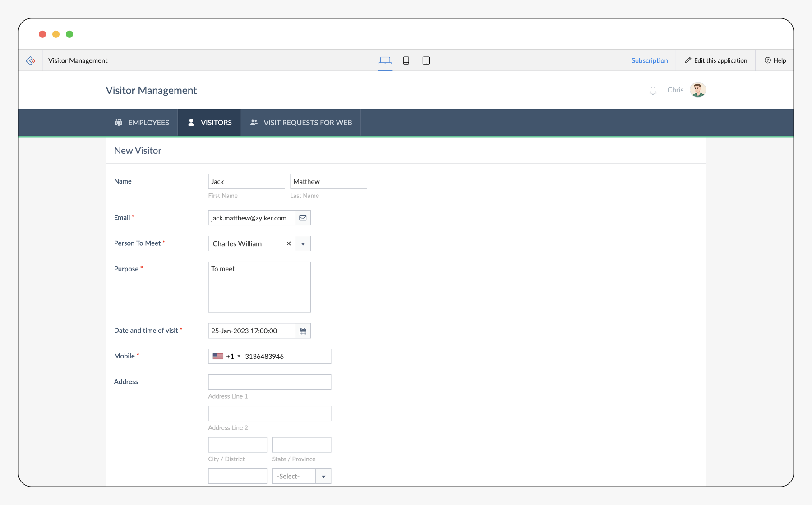This screenshot has width=812, height=505.
Task: Open the Employees tab
Action: pos(142,123)
